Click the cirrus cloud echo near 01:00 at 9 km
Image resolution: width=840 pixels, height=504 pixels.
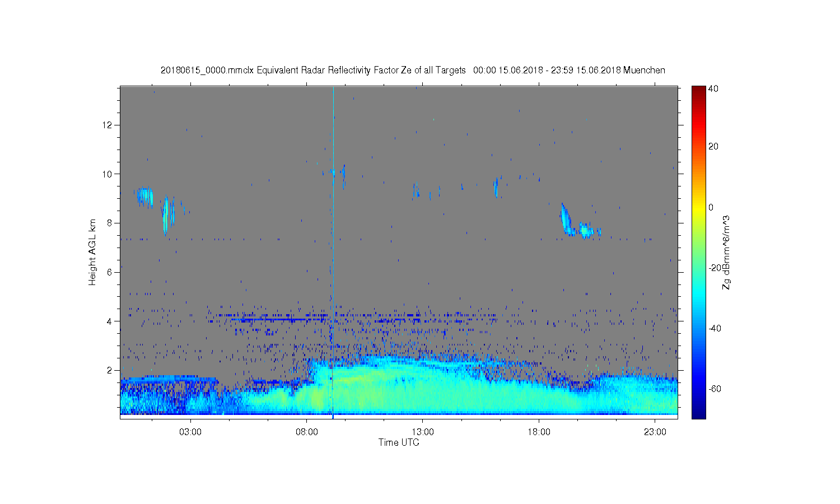tap(145, 197)
